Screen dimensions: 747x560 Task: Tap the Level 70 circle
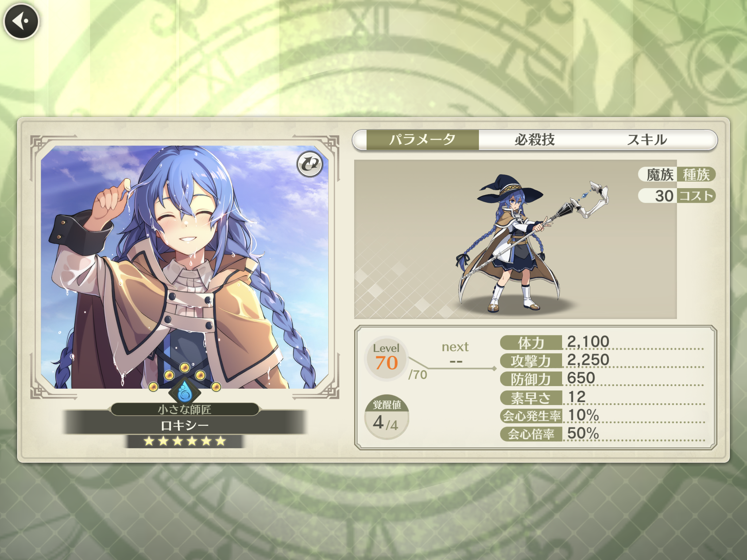click(387, 358)
